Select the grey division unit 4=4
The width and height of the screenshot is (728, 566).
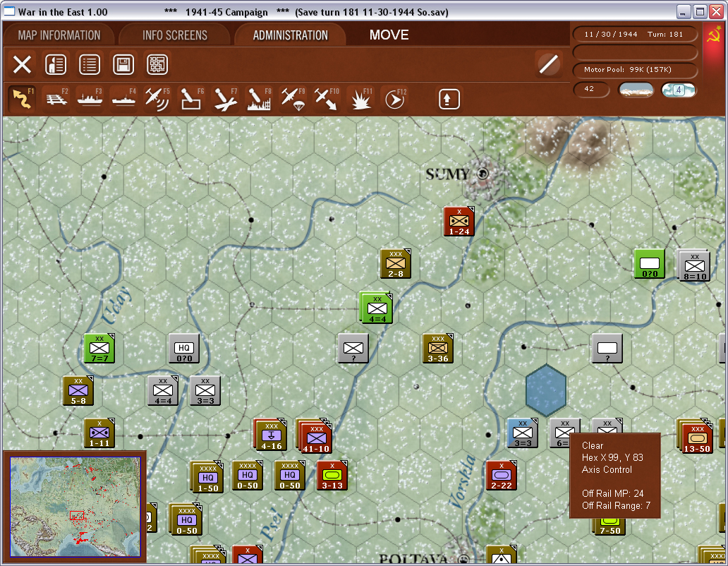(162, 390)
